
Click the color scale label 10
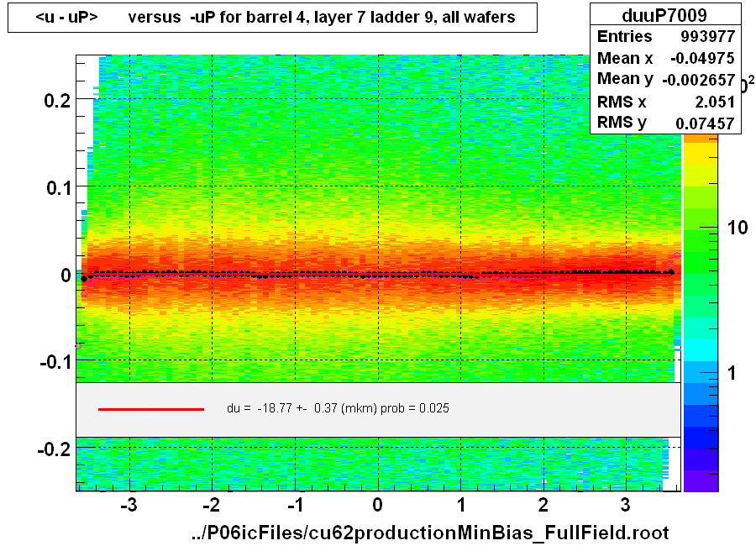(738, 227)
